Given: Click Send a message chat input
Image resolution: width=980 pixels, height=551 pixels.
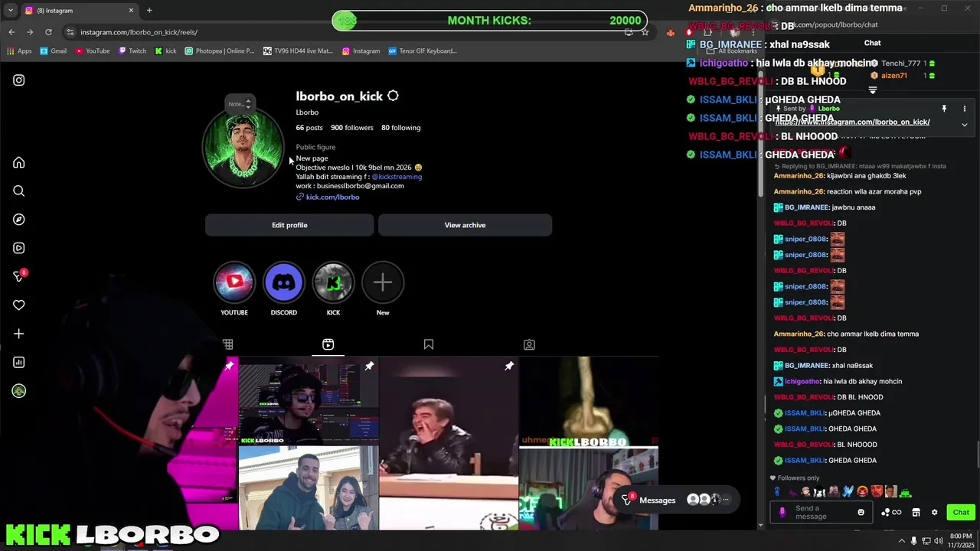Looking at the screenshot, I should pyautogui.click(x=822, y=513).
